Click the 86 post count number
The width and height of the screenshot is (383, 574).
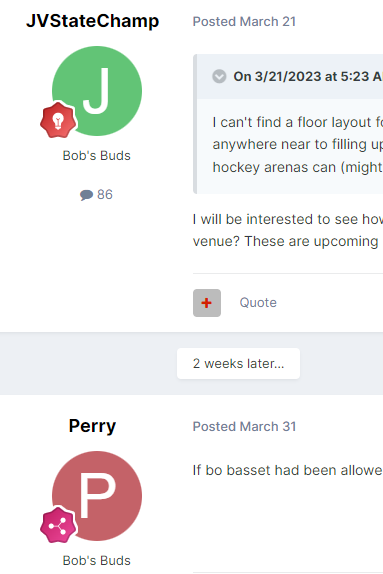(x=105, y=194)
